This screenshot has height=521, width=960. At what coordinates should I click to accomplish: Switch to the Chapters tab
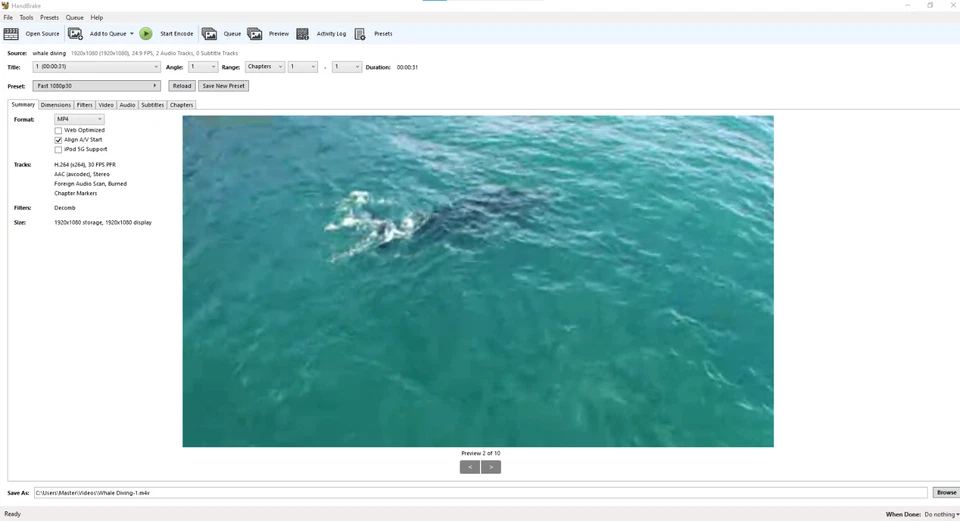181,105
